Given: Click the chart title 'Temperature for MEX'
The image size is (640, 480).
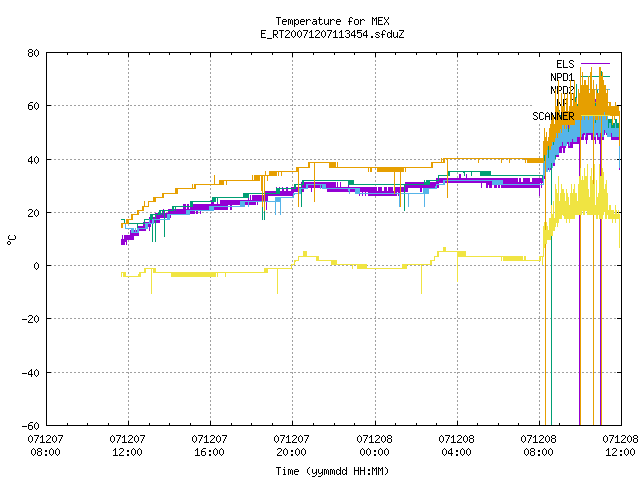Looking at the screenshot, I should pos(332,21).
